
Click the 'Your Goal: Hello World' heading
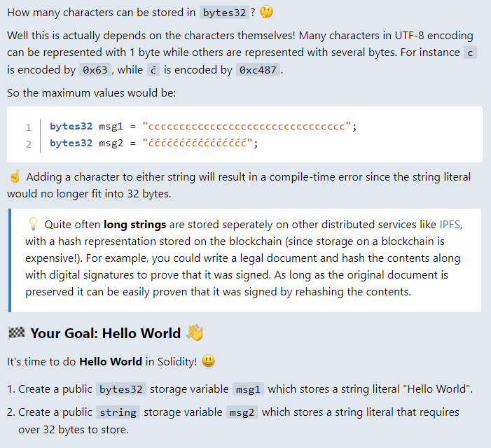pos(105,333)
